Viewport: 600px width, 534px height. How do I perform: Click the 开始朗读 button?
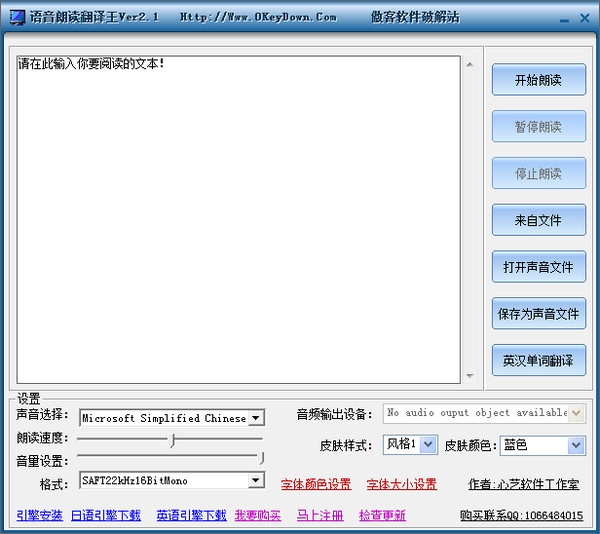(538, 80)
